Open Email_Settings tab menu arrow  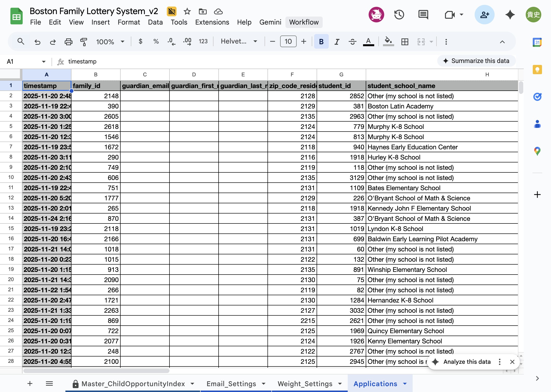[x=264, y=384]
